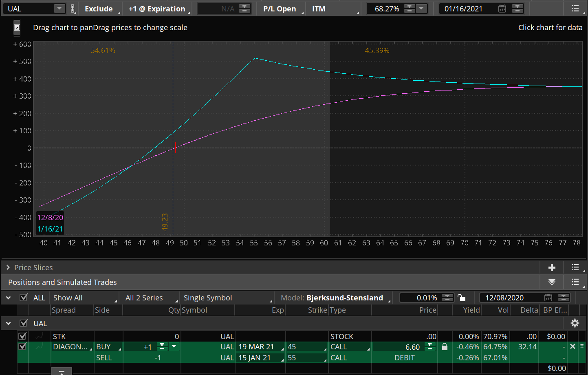Click the Exclude button
The height and width of the screenshot is (375, 588).
click(x=99, y=9)
